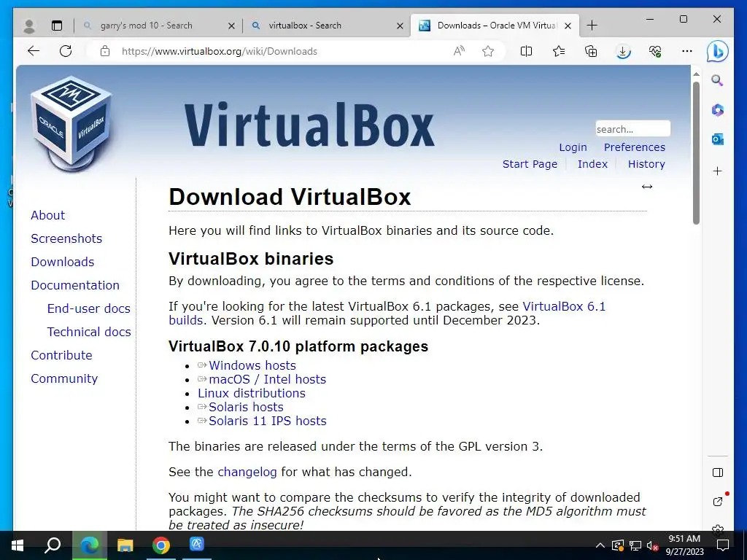Open Windows Start menu
This screenshot has width=747, height=560.
click(x=18, y=545)
